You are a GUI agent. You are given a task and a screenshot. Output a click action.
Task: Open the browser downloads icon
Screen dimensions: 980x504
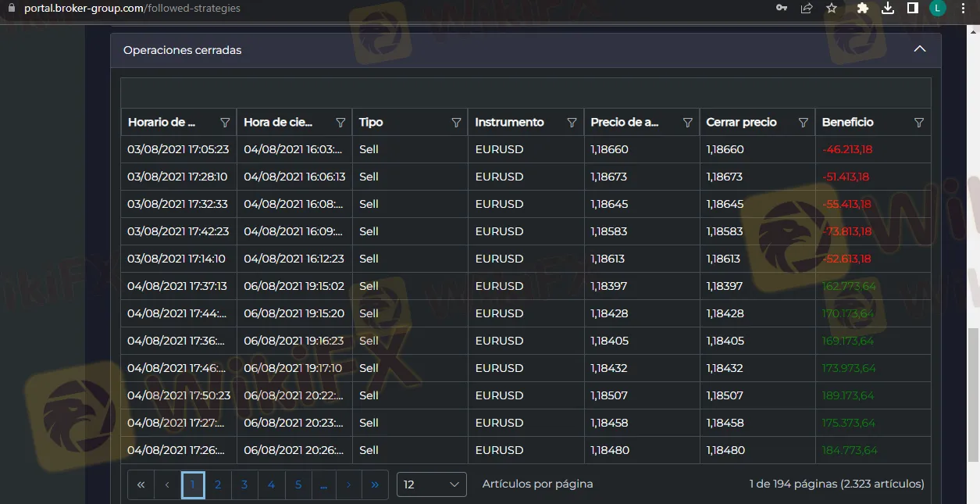click(887, 9)
